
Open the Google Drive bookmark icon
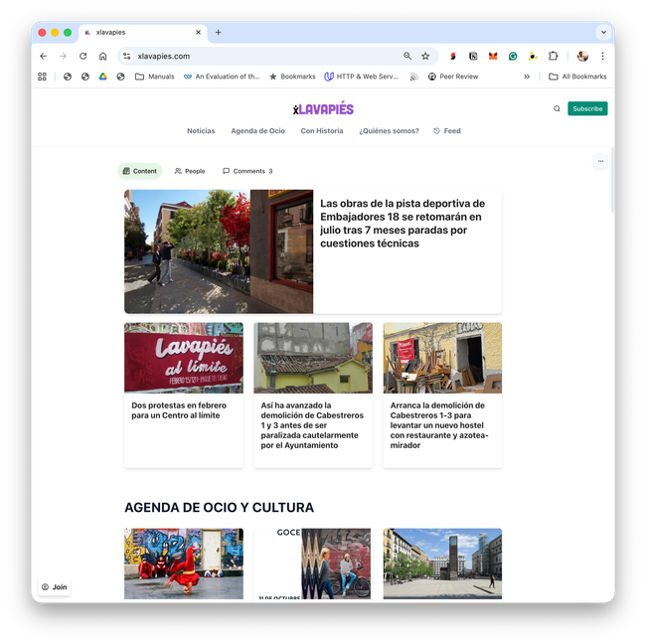[102, 77]
